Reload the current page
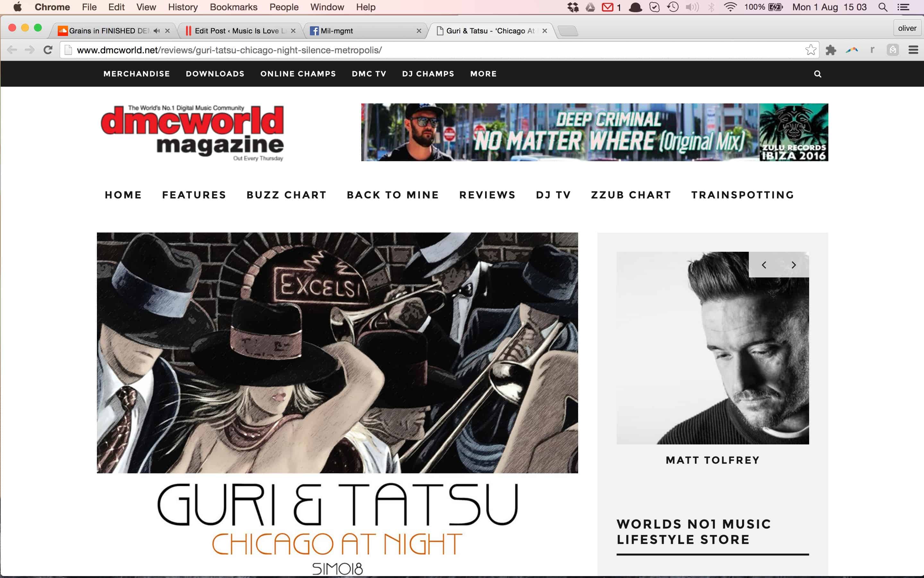Viewport: 924px width, 578px height. (x=48, y=50)
